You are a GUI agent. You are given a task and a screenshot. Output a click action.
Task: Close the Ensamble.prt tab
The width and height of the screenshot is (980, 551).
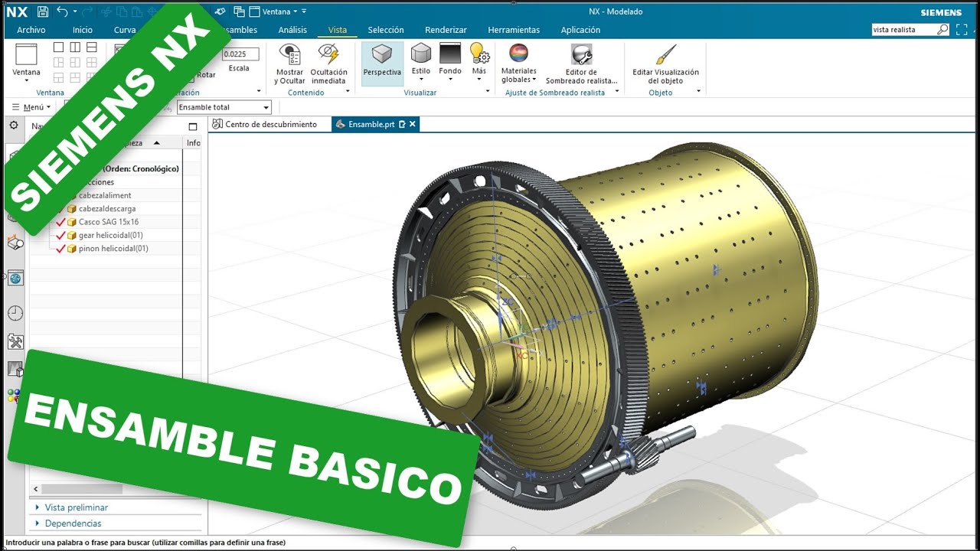(413, 124)
